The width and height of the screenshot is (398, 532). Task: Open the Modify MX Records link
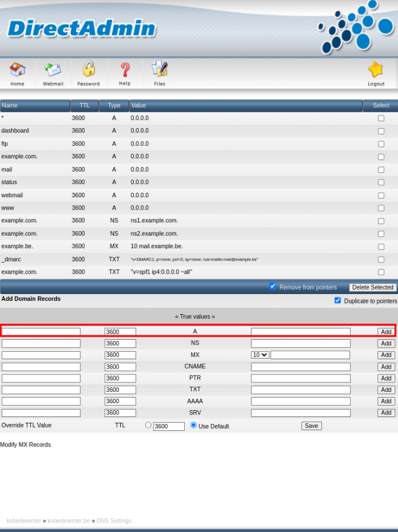pos(25,445)
